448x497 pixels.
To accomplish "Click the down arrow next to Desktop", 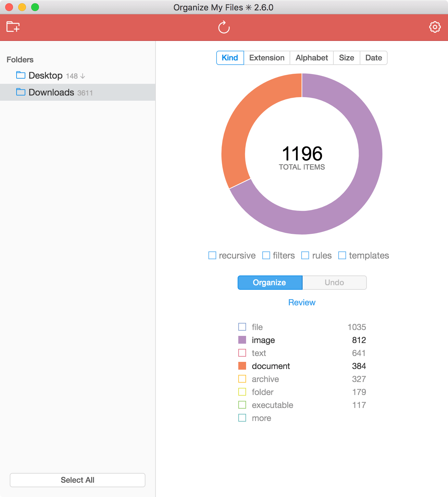I will pyautogui.click(x=83, y=76).
